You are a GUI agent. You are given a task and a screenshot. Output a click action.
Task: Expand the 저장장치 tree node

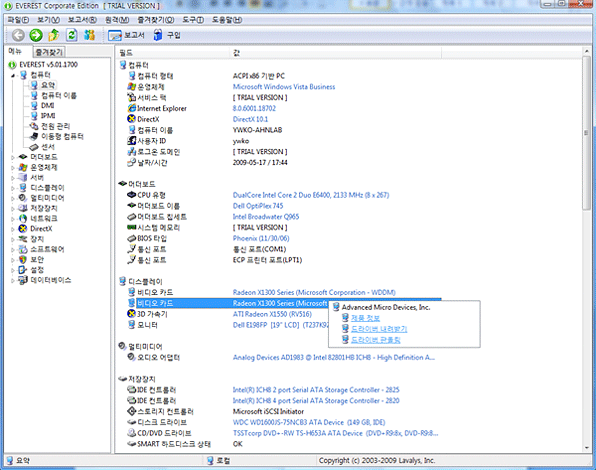coord(13,209)
